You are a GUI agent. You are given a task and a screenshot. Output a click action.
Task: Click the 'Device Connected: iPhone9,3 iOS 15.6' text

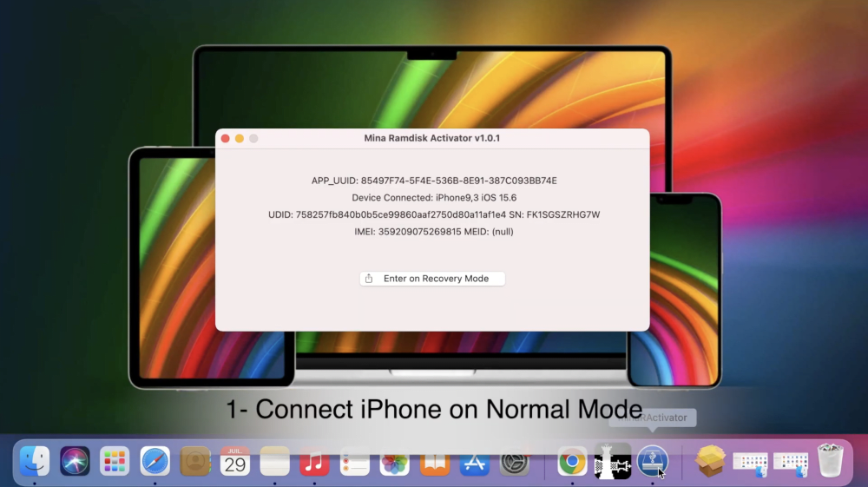tap(434, 198)
